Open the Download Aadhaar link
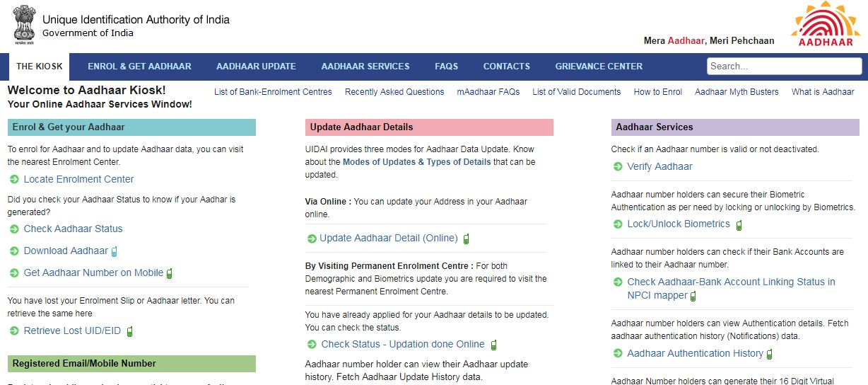Viewport: 868px width, 385px height. click(66, 251)
